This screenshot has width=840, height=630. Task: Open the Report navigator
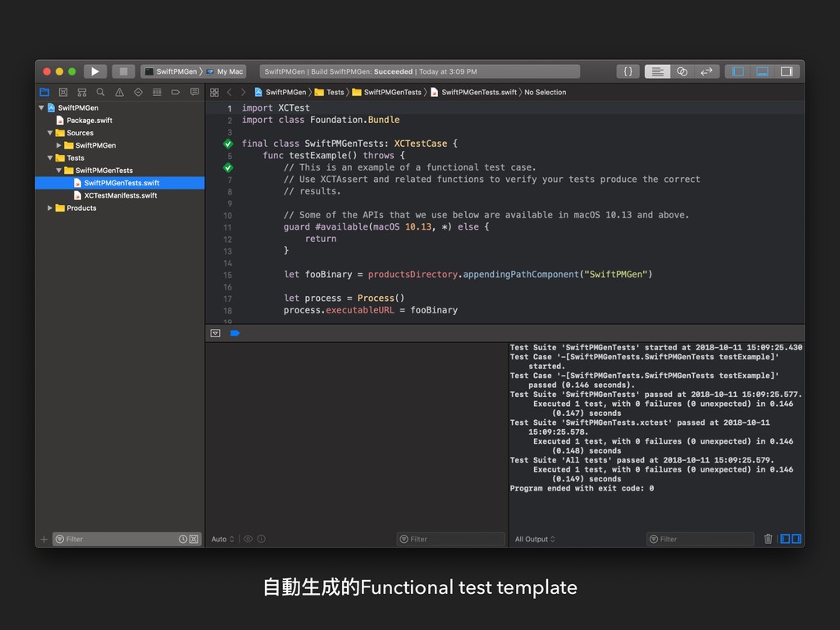point(194,92)
